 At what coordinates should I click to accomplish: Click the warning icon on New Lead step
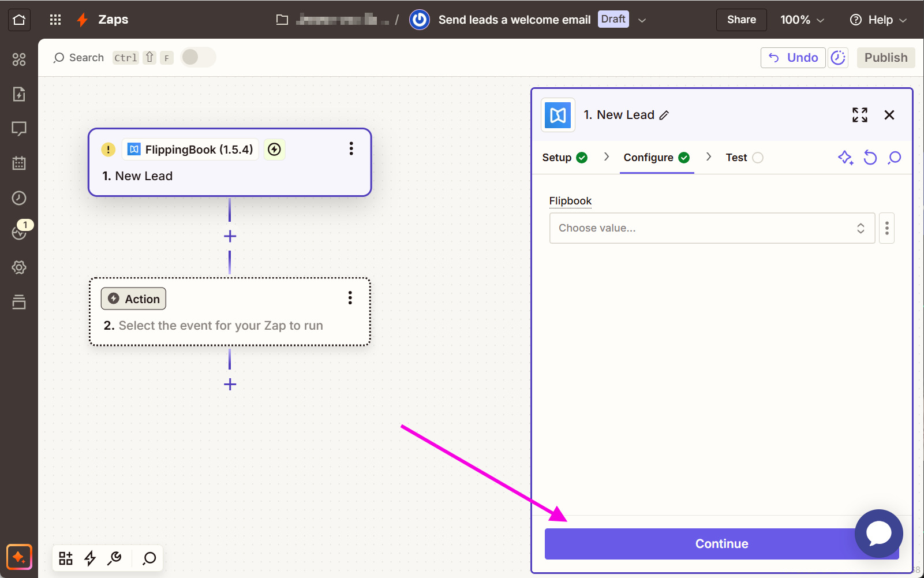[x=108, y=150]
